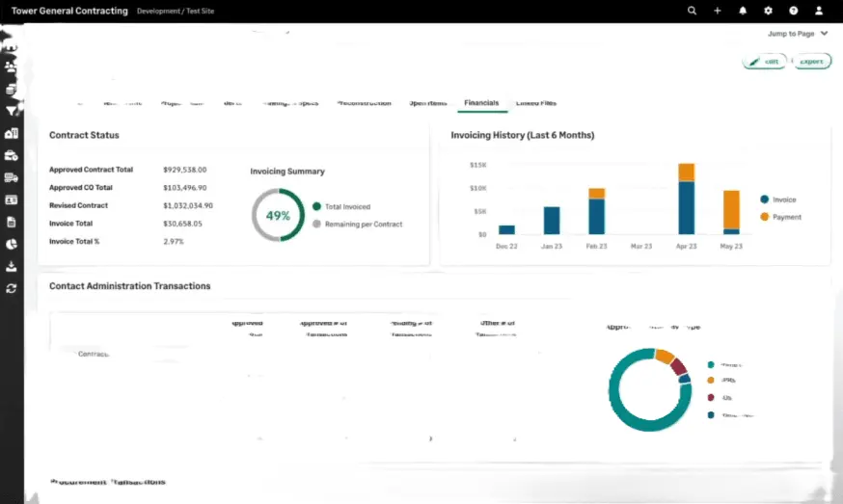Click the Tower General Contracting title
This screenshot has height=504, width=843.
[x=69, y=11]
